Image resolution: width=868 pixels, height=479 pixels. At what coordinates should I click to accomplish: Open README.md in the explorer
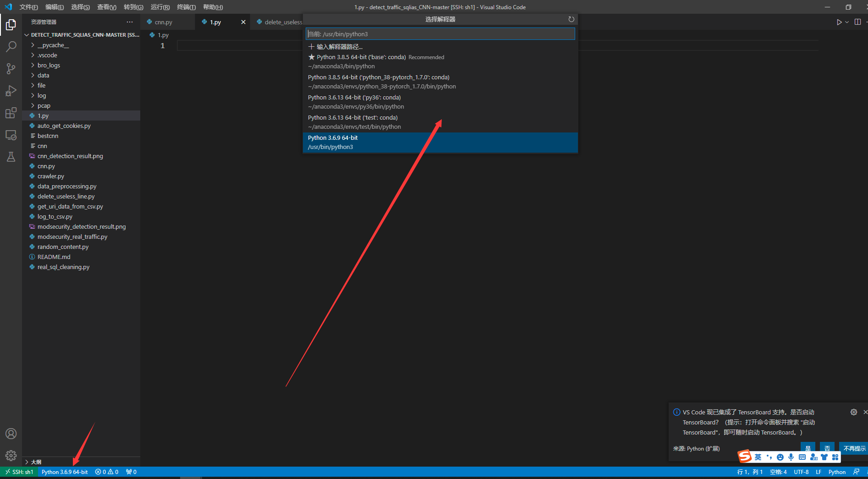(x=82, y=257)
